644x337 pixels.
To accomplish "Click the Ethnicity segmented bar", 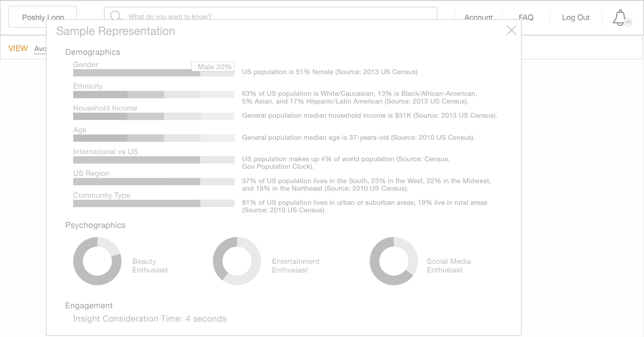I will [x=154, y=94].
